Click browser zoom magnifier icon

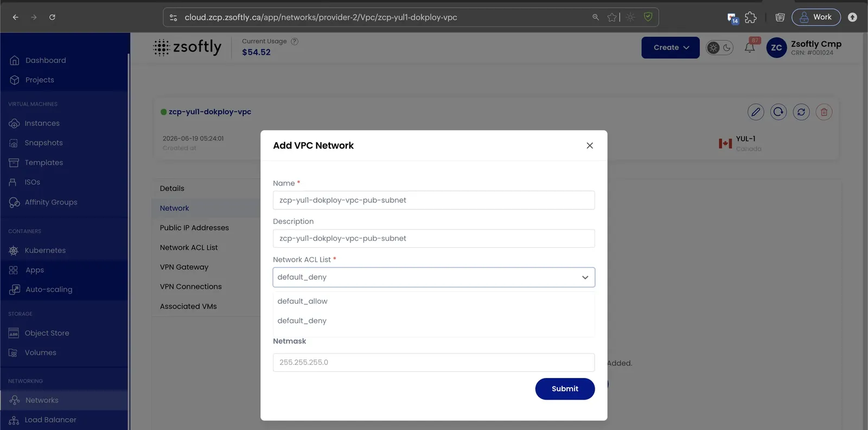click(596, 17)
